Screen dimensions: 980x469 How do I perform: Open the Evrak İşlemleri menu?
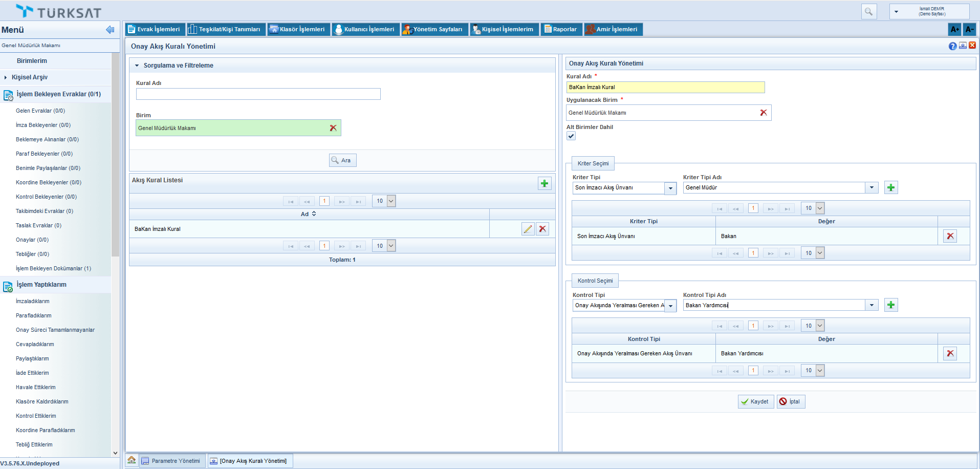click(x=154, y=29)
